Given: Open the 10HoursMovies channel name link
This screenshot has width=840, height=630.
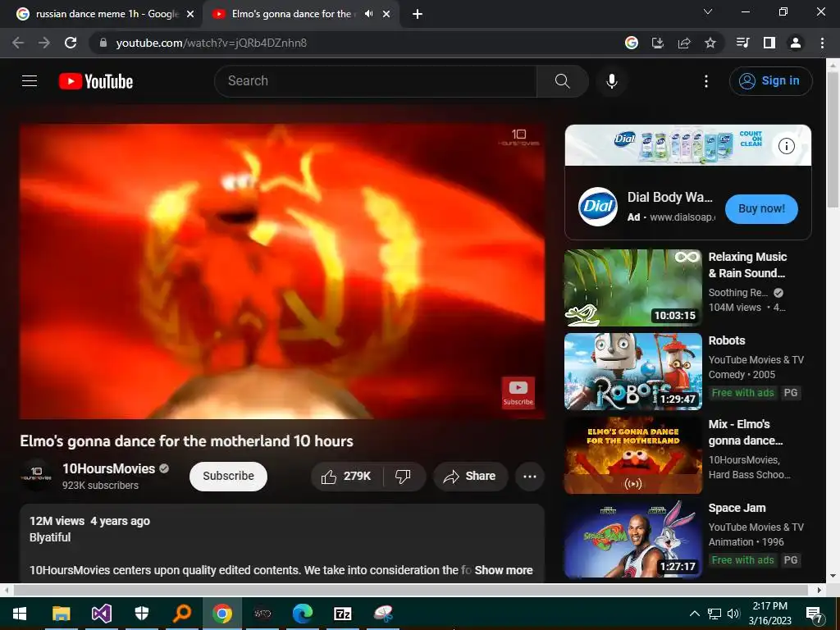Looking at the screenshot, I should click(x=109, y=468).
